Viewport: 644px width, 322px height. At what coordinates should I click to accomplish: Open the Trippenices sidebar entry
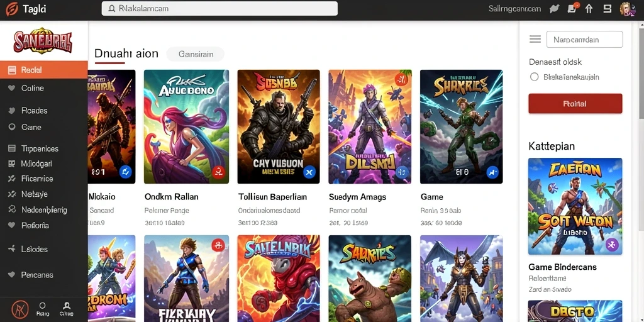pos(43,148)
